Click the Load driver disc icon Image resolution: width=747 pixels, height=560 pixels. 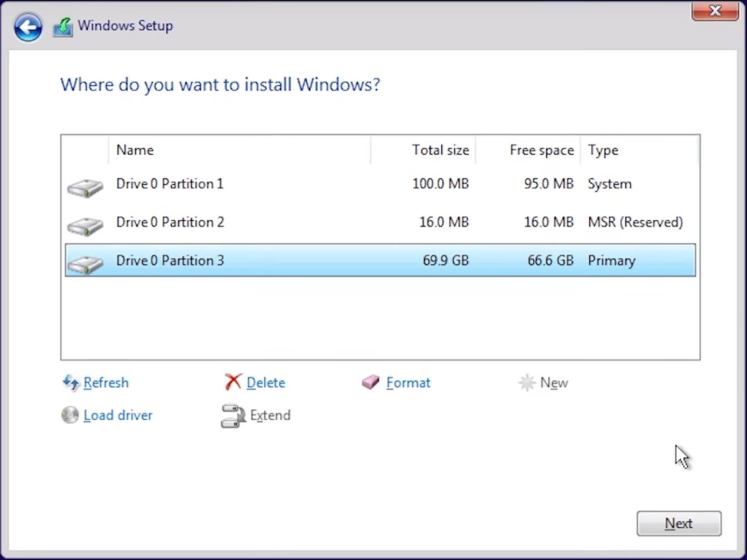coord(70,415)
